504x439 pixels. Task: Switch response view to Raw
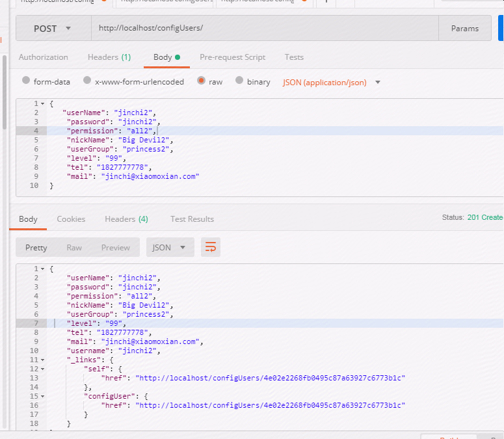[x=74, y=247]
